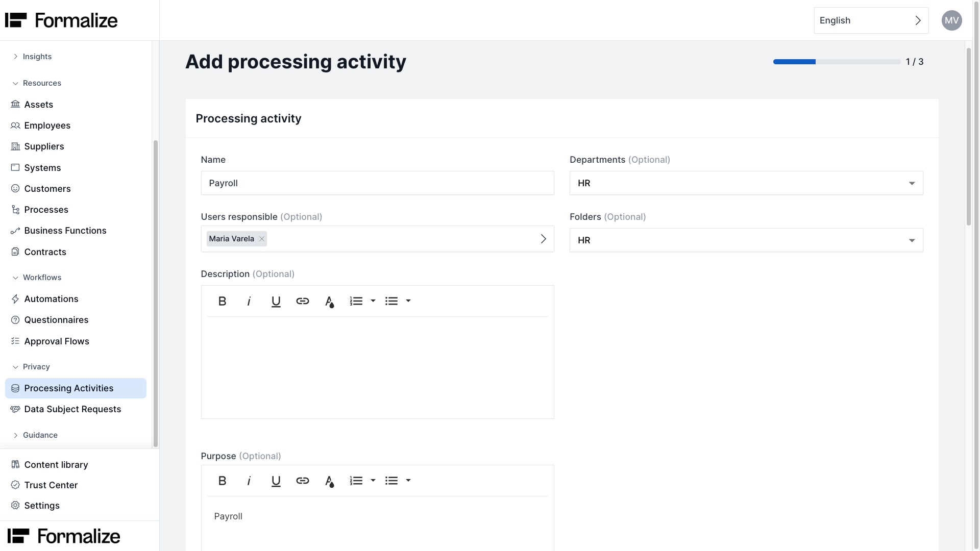Select the Assets sidebar icon
Viewport: 980px width, 551px height.
15,104
